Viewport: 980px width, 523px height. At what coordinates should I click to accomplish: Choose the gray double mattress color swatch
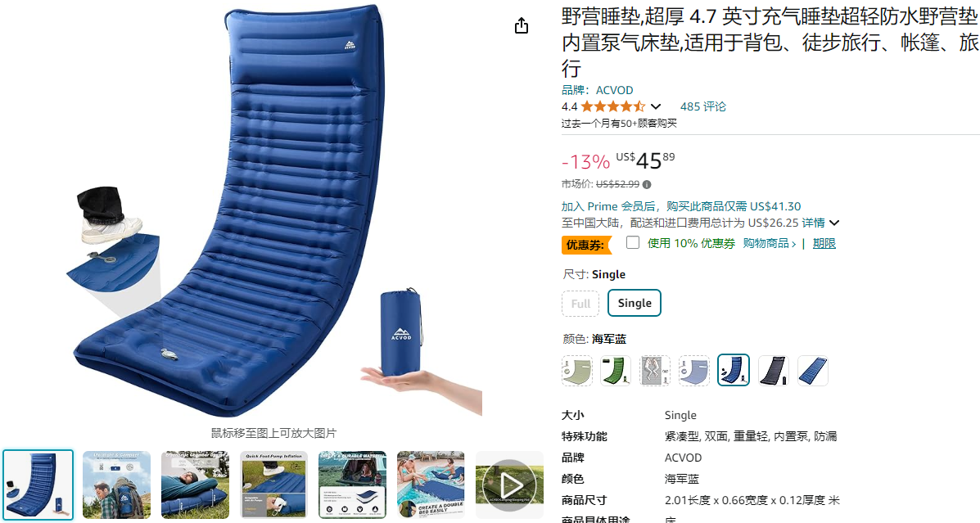tap(655, 371)
